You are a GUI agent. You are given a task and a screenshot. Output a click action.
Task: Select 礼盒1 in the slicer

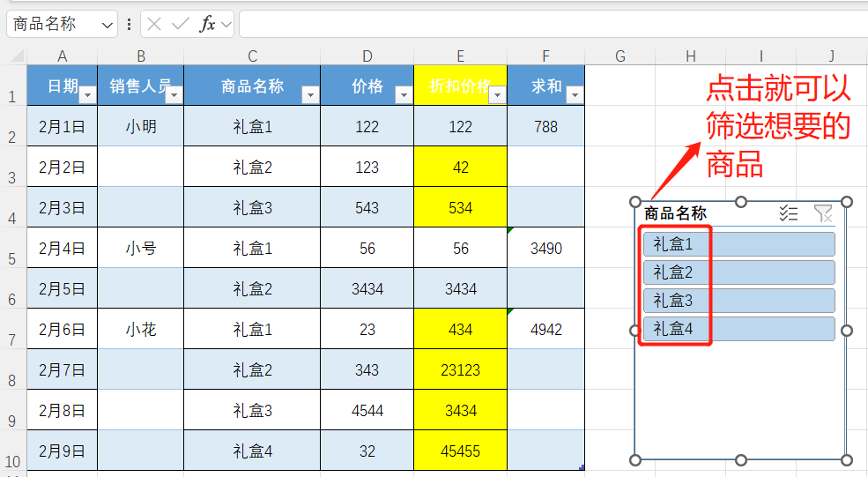coord(739,244)
